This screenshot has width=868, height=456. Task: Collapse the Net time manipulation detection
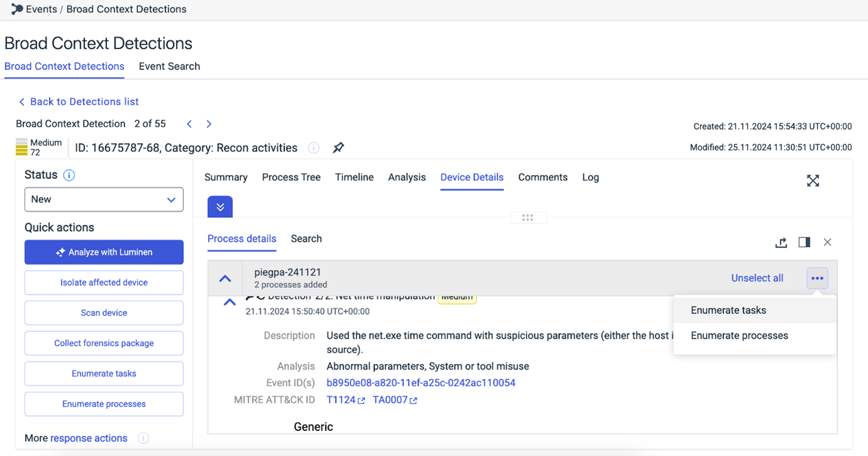[x=230, y=302]
